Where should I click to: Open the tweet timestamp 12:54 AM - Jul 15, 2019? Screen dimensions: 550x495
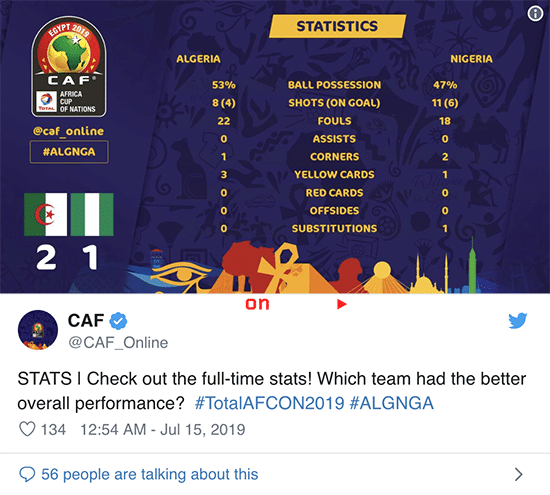pos(163,430)
